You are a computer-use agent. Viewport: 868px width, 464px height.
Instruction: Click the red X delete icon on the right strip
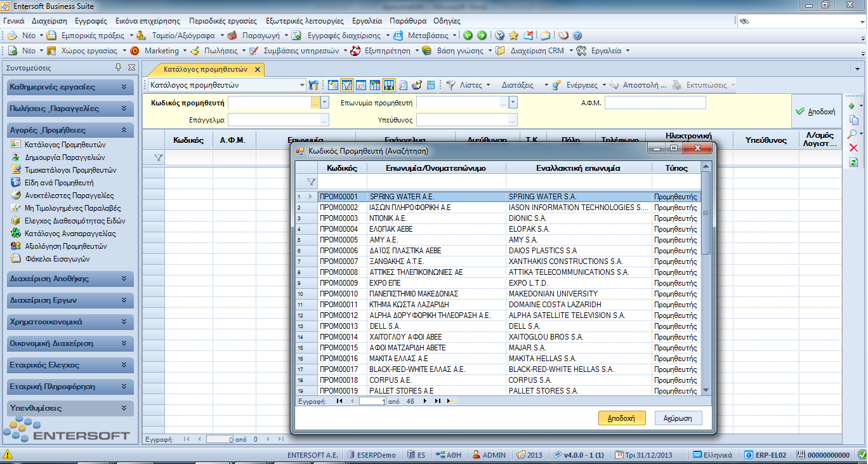point(853,148)
